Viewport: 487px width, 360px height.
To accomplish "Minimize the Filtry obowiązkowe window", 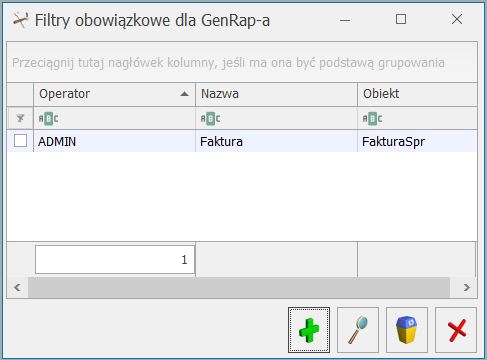I will tap(345, 20).
